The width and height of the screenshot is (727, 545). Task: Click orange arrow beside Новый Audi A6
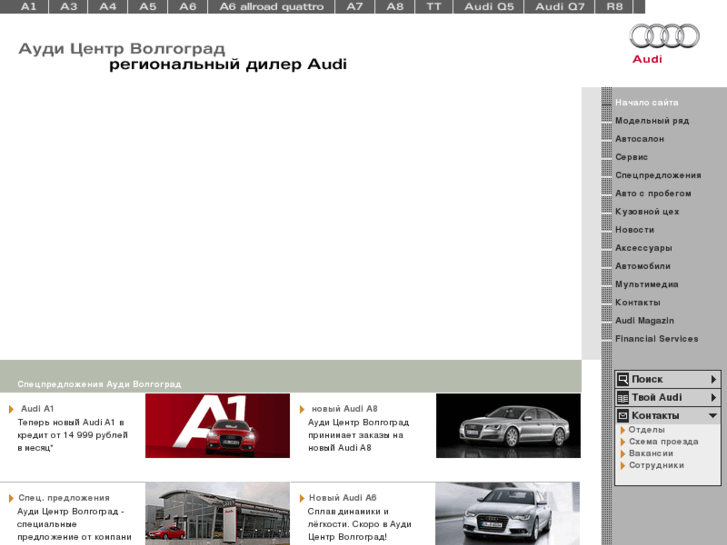pos(302,498)
